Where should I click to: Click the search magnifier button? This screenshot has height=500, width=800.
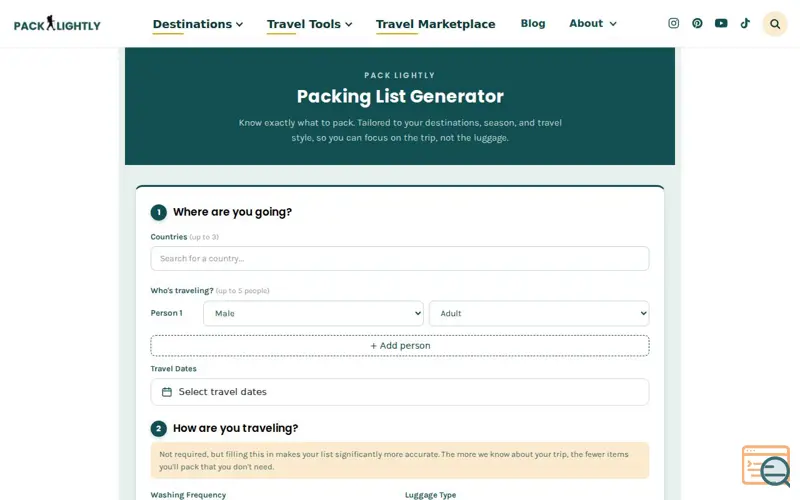tap(774, 23)
